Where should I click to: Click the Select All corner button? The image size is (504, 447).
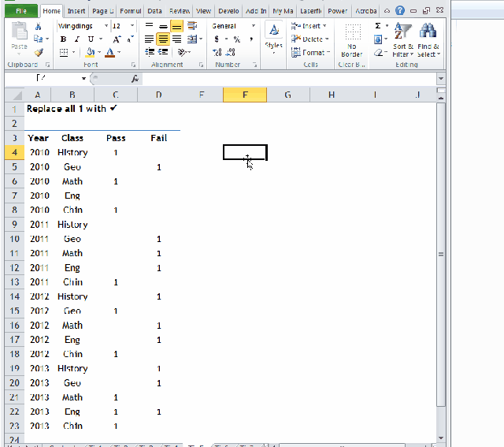pyautogui.click(x=15, y=95)
